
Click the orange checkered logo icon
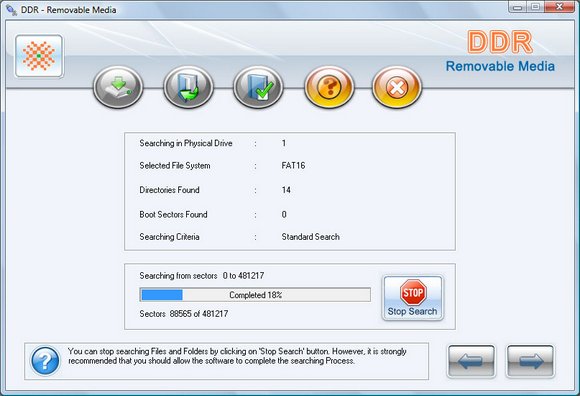[x=39, y=56]
